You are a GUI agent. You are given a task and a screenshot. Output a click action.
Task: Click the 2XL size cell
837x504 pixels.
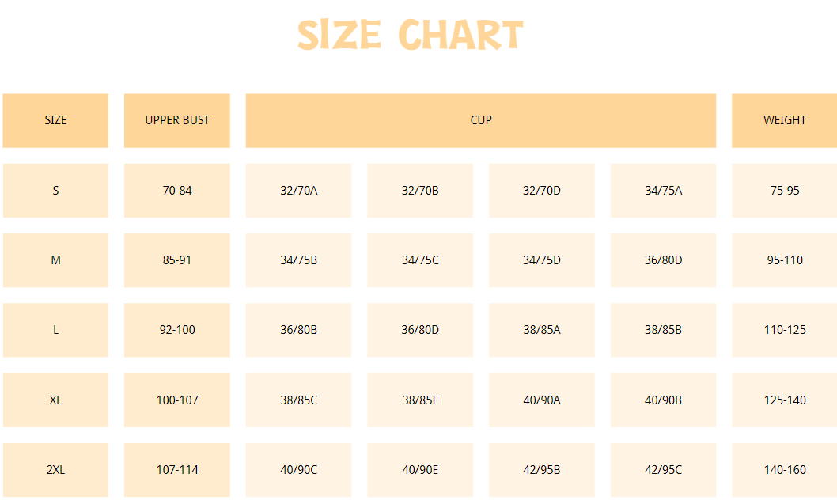coord(55,470)
